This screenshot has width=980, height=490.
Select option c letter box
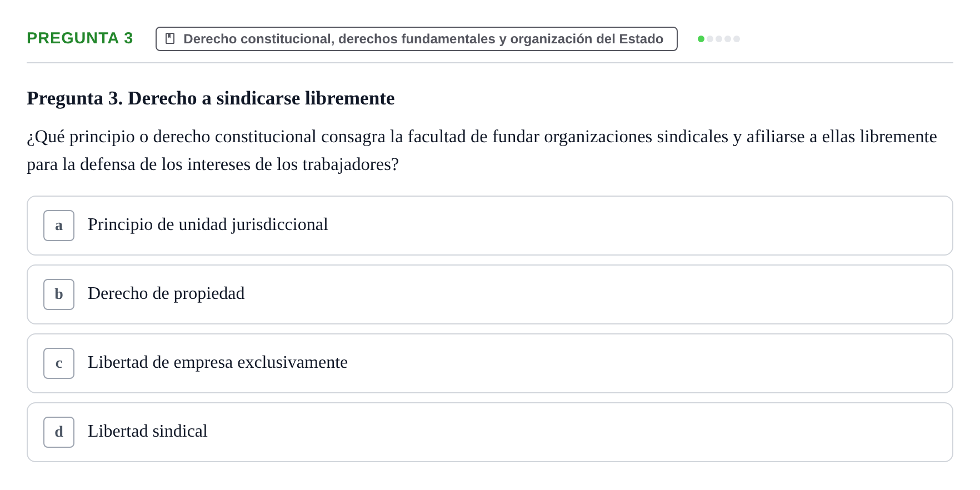(59, 363)
